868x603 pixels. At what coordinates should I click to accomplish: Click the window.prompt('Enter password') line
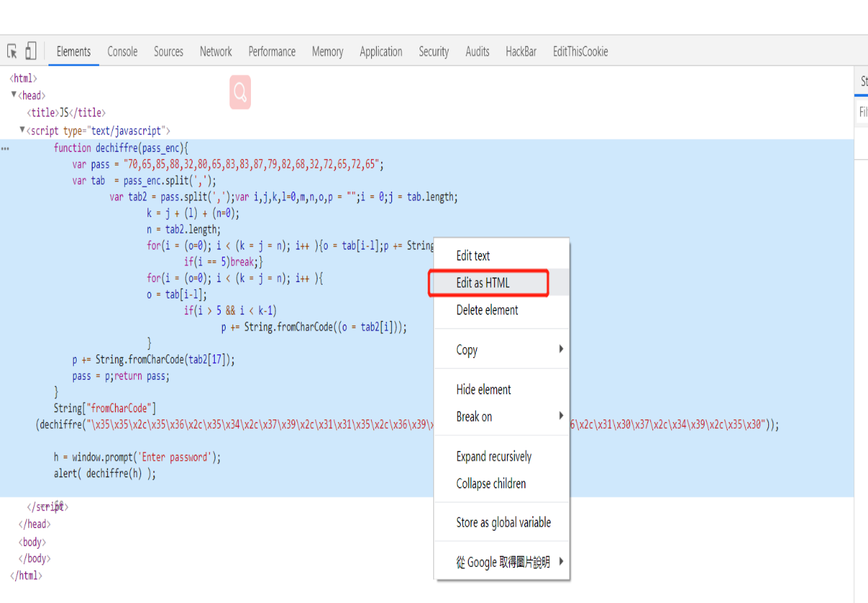click(x=137, y=457)
